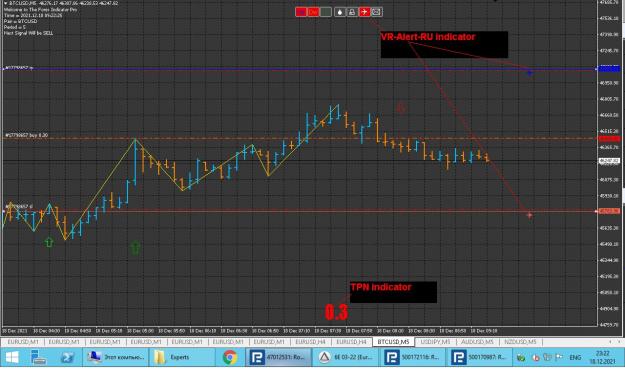Click the 'Pair = BTCUSD' info text
Image resolution: width=625 pixels, height=391 pixels.
20,21
